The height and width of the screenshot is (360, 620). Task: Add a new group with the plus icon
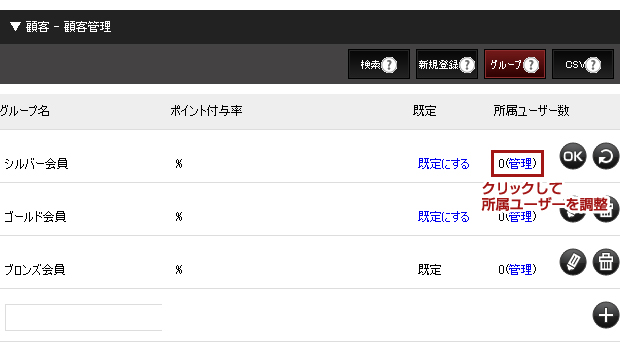pos(606,315)
